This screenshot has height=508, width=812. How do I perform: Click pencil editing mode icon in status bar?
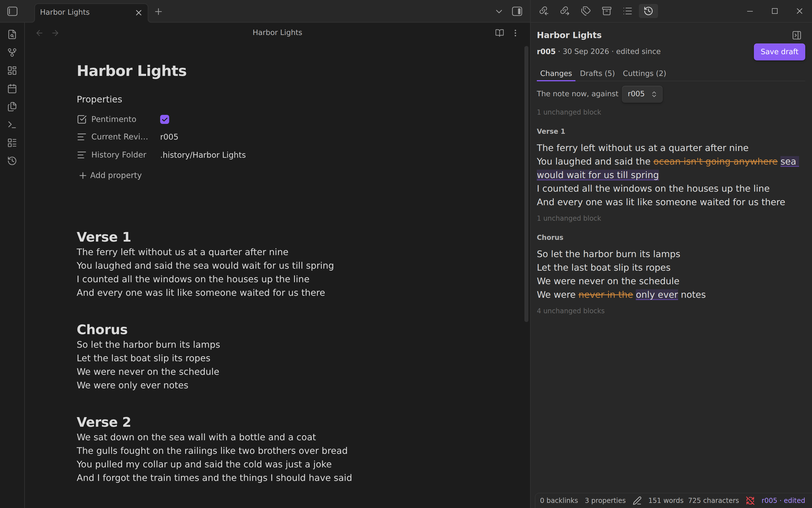(637, 501)
